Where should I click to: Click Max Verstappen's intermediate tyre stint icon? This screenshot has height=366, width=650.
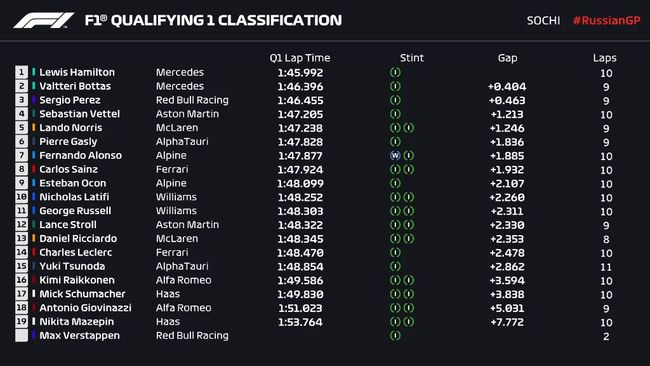click(395, 335)
